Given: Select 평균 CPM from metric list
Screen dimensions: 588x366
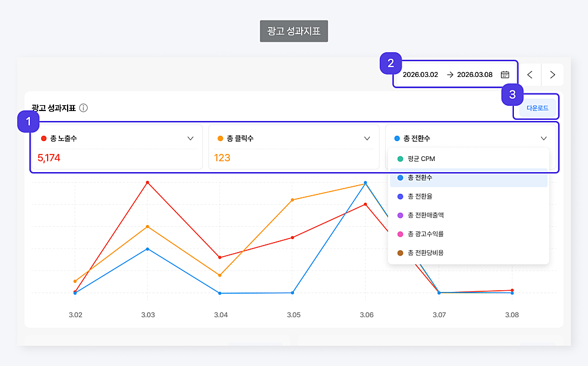Looking at the screenshot, I should coord(421,159).
